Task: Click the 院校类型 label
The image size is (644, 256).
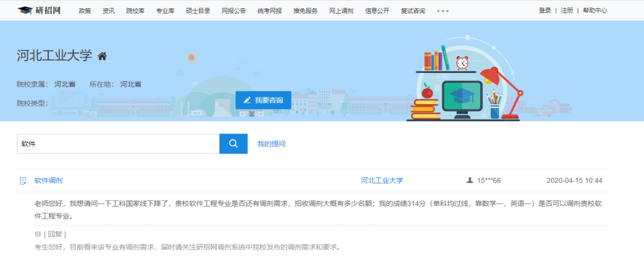Action: click(x=32, y=103)
